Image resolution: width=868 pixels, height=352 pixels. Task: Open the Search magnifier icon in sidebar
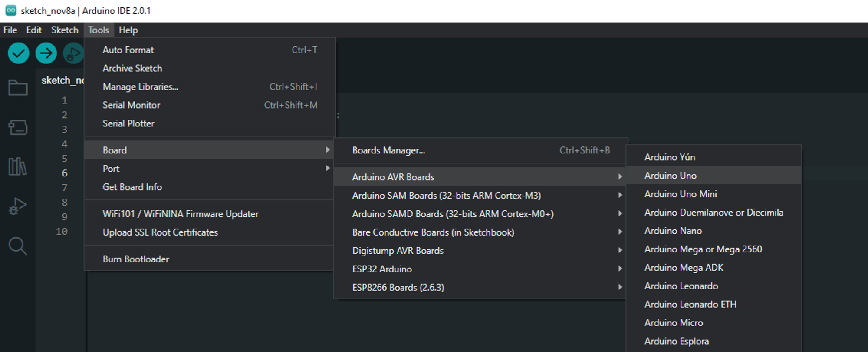coord(18,246)
